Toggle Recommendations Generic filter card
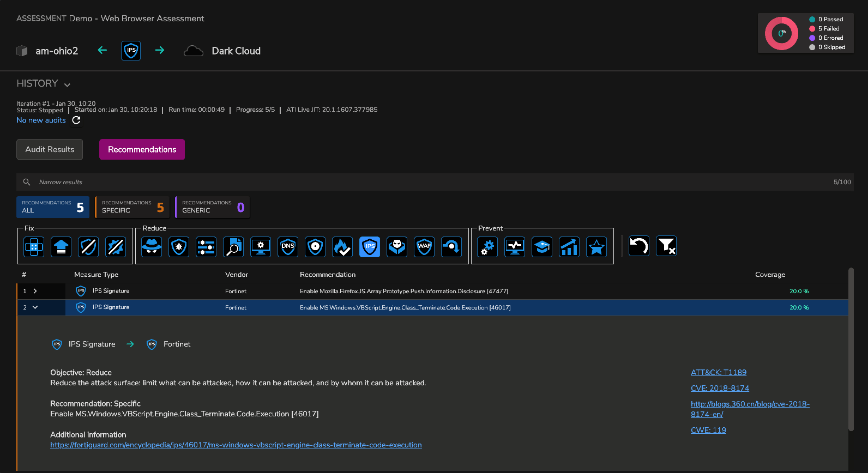The image size is (868, 473). 212,207
